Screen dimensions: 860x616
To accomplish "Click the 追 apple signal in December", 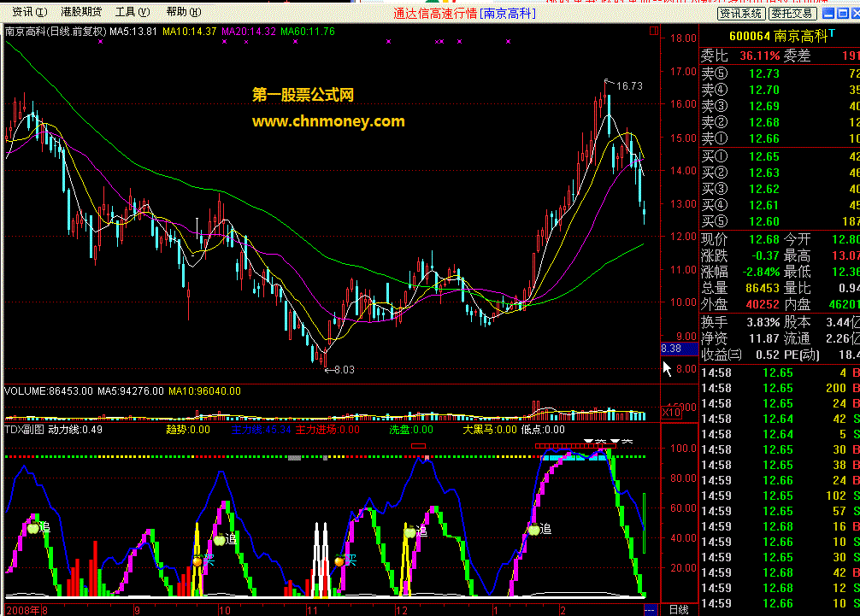I will tap(415, 531).
